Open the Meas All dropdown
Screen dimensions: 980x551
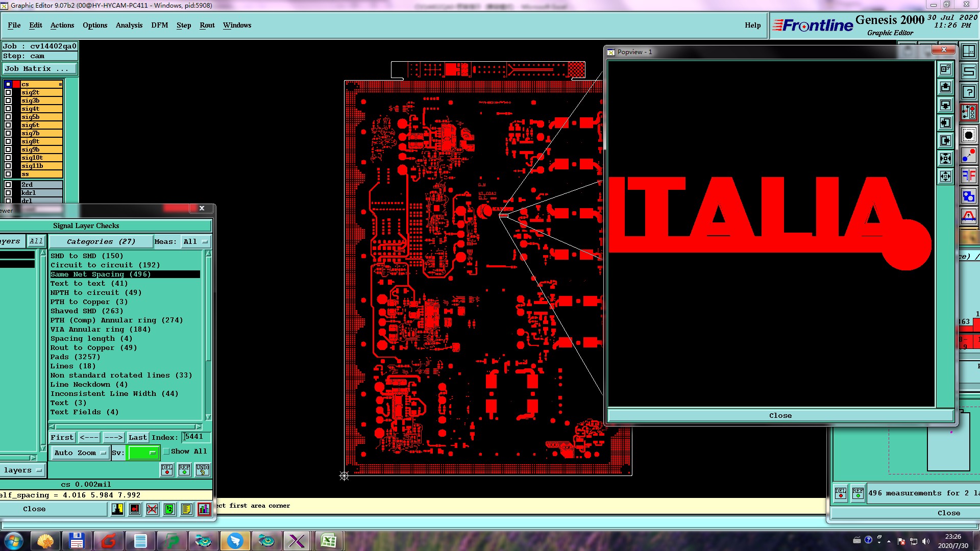[x=195, y=242]
